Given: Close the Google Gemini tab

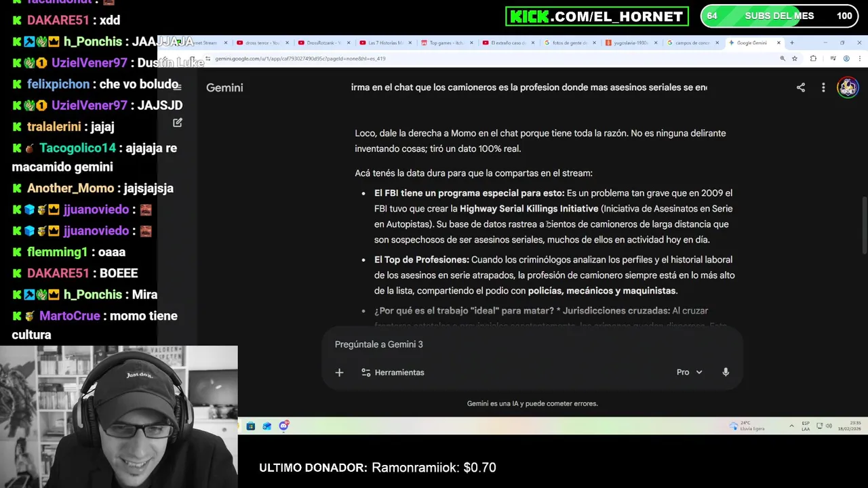Looking at the screenshot, I should click(778, 43).
